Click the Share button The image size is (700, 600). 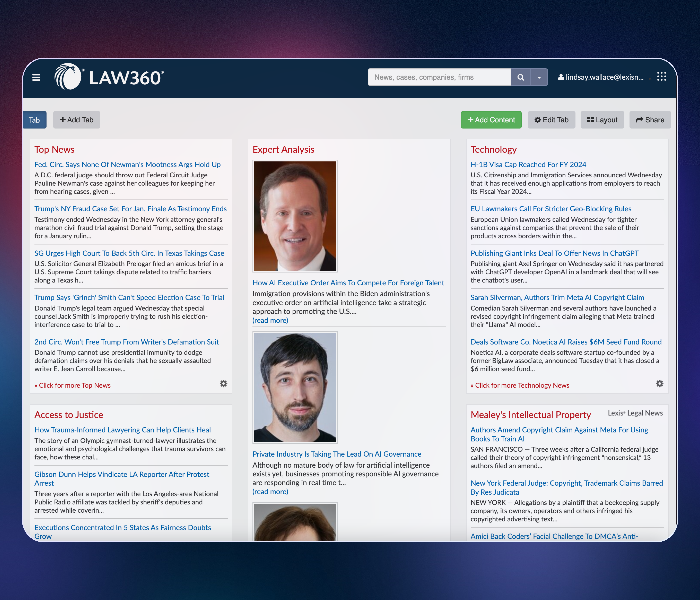coord(650,120)
